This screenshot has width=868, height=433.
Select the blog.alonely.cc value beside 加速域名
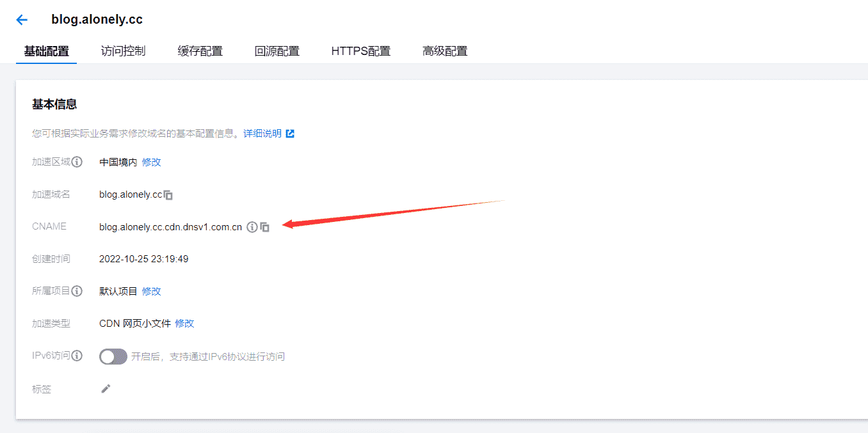[131, 194]
